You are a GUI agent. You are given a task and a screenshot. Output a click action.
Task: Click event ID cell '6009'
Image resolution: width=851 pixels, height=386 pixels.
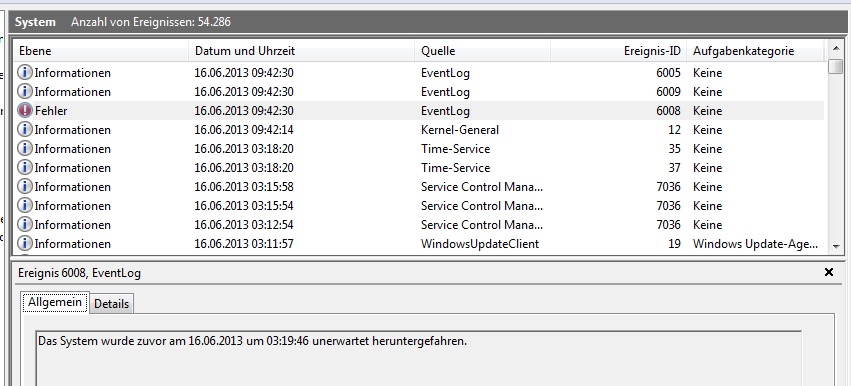668,92
